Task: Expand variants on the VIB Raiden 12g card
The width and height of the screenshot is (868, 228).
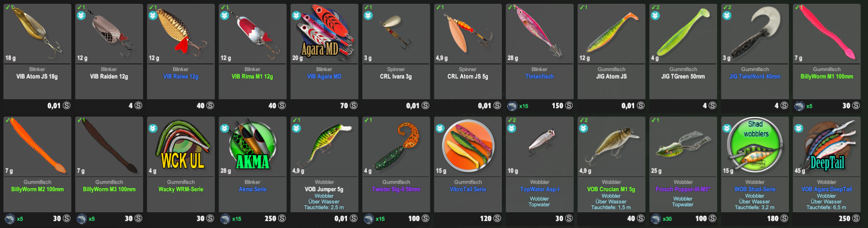Action: pos(81,16)
